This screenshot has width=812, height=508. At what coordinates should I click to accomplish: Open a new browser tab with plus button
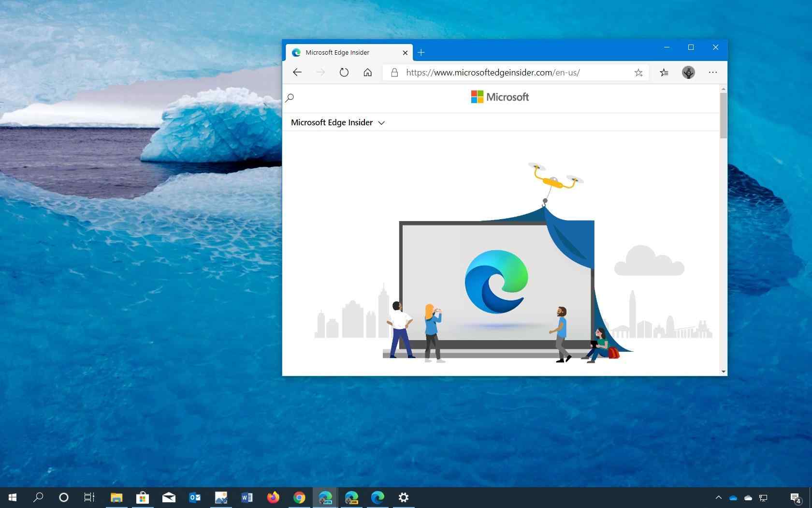[420, 52]
